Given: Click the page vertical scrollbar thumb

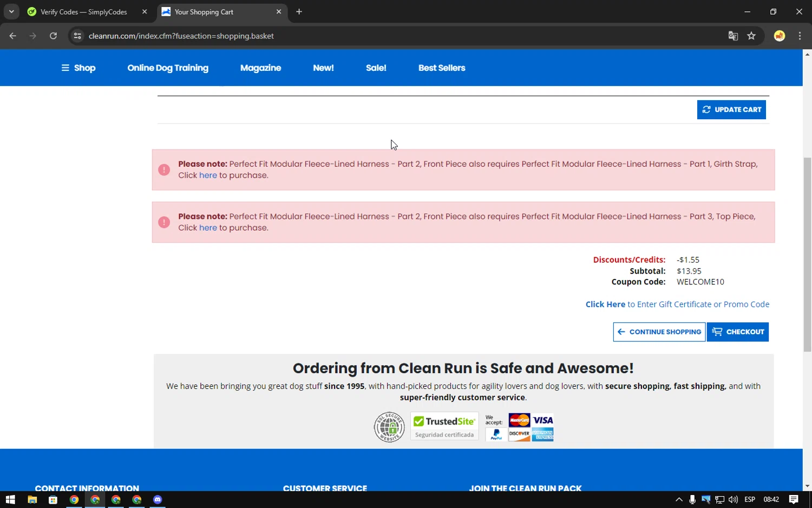Looking at the screenshot, I should [807, 255].
